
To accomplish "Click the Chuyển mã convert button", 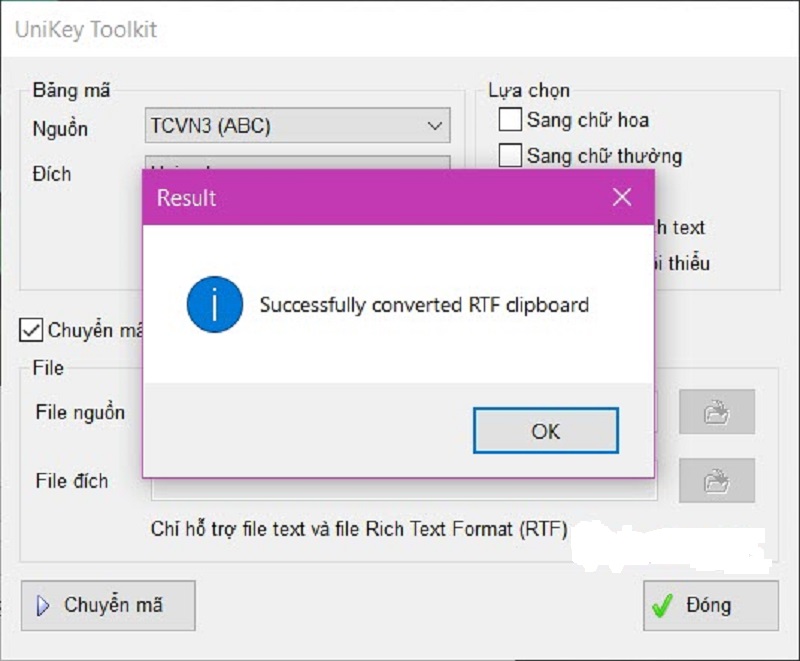I will 108,606.
